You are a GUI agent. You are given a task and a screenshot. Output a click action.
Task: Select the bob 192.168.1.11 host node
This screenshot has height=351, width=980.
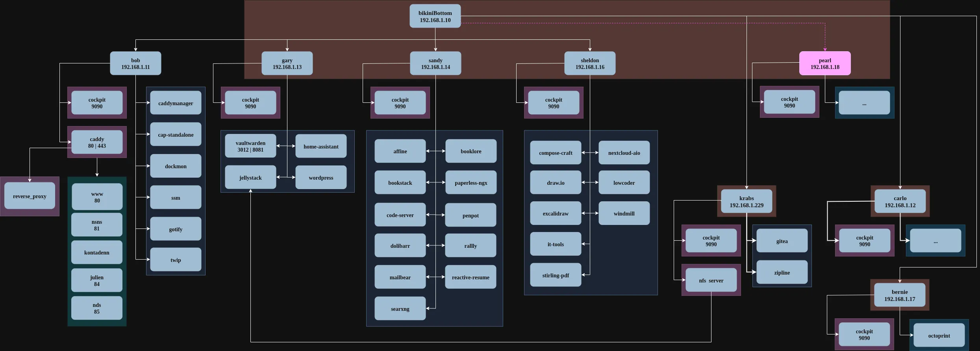pyautogui.click(x=135, y=63)
